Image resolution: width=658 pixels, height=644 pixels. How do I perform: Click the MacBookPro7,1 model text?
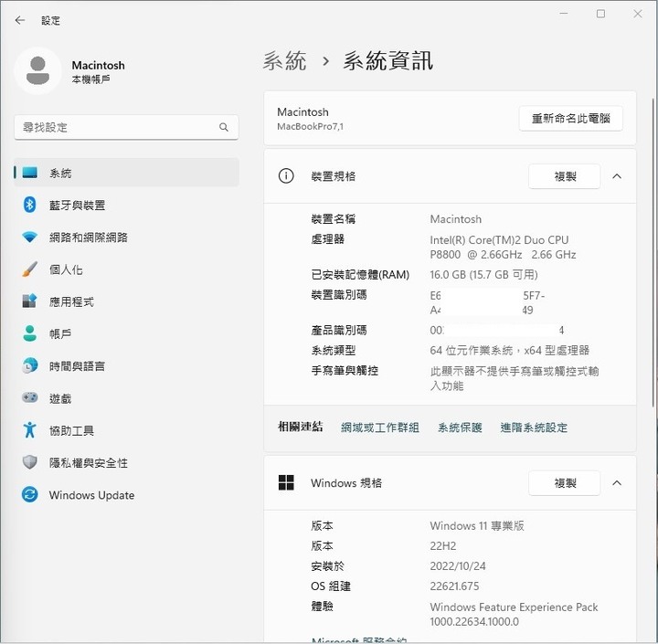click(x=310, y=126)
